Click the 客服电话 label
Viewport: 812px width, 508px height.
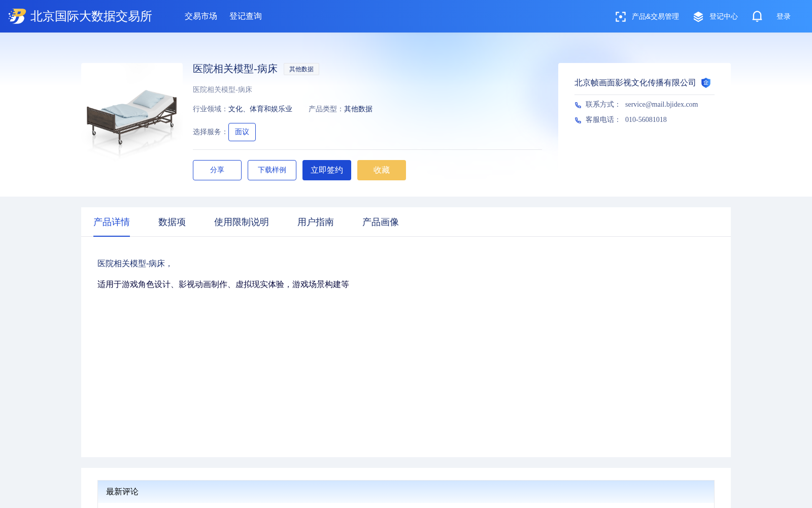tap(603, 120)
